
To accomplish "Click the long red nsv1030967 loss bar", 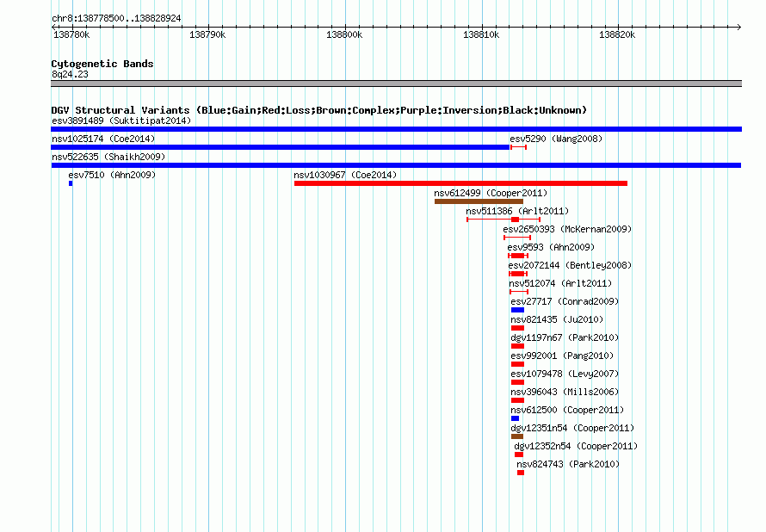I will 460,183.
